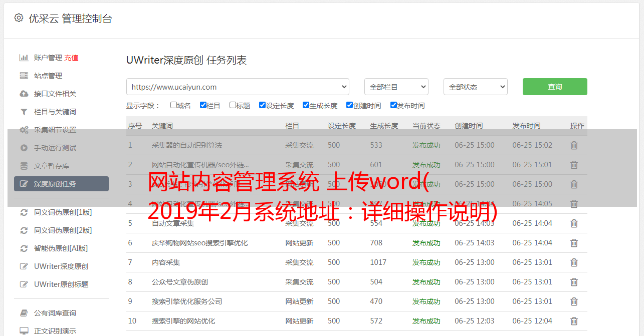The image size is (644, 336).
Task: Click trash icon for 搜索引擎的网站优化 row
Action: point(574,321)
